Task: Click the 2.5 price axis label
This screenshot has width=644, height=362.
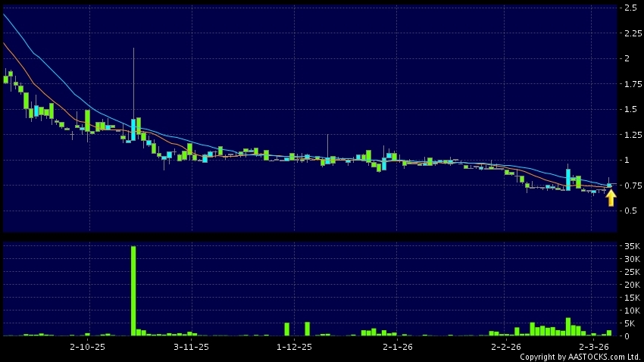Action: point(629,8)
